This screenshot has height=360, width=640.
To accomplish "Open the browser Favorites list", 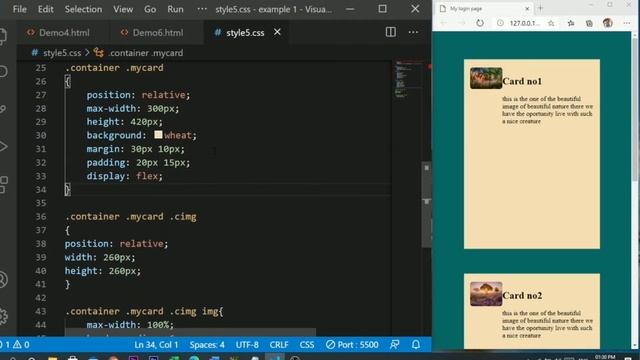I will click(571, 23).
